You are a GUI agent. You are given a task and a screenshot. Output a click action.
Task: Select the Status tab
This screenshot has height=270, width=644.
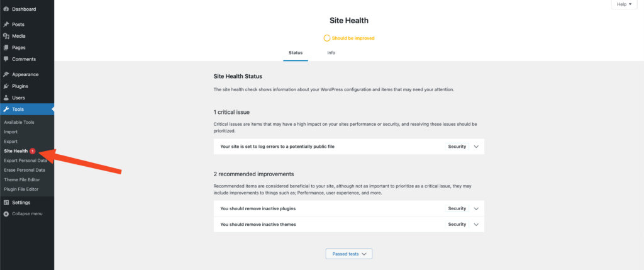(295, 53)
